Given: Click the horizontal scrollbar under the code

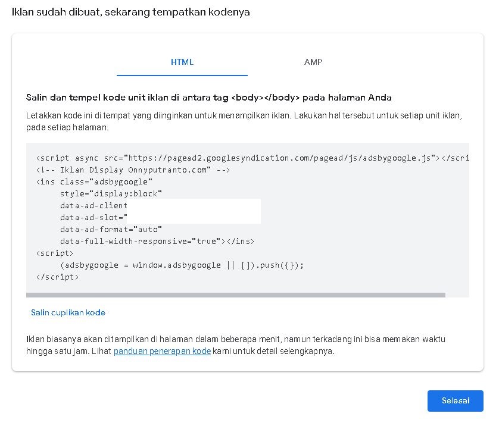Looking at the screenshot, I should [x=235, y=295].
